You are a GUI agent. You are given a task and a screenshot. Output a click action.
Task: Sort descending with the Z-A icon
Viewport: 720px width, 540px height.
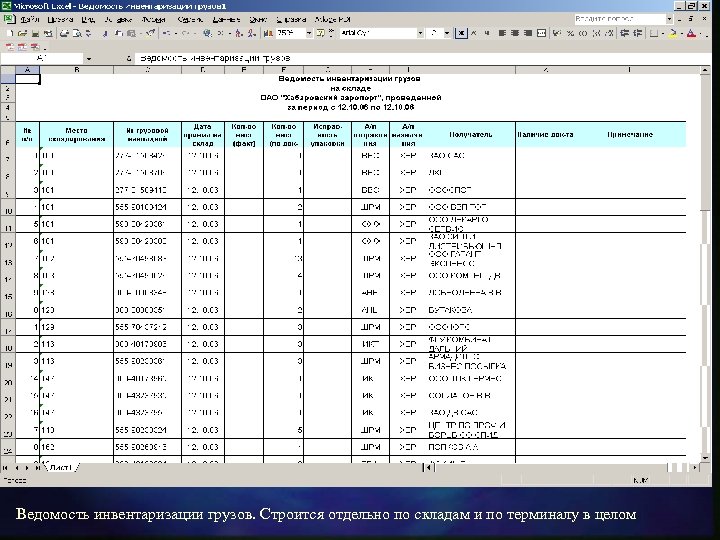[252, 33]
